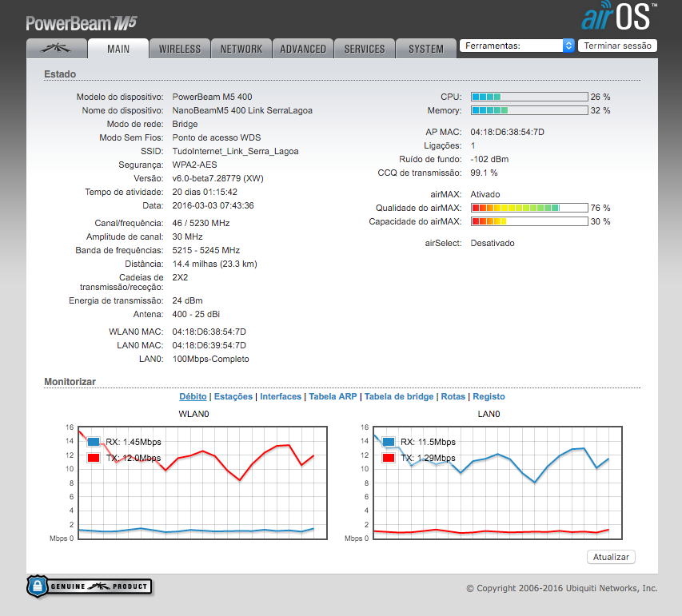Image resolution: width=682 pixels, height=616 pixels.
Task: Click LAN0 RX blue legend swatch
Action: [389, 442]
